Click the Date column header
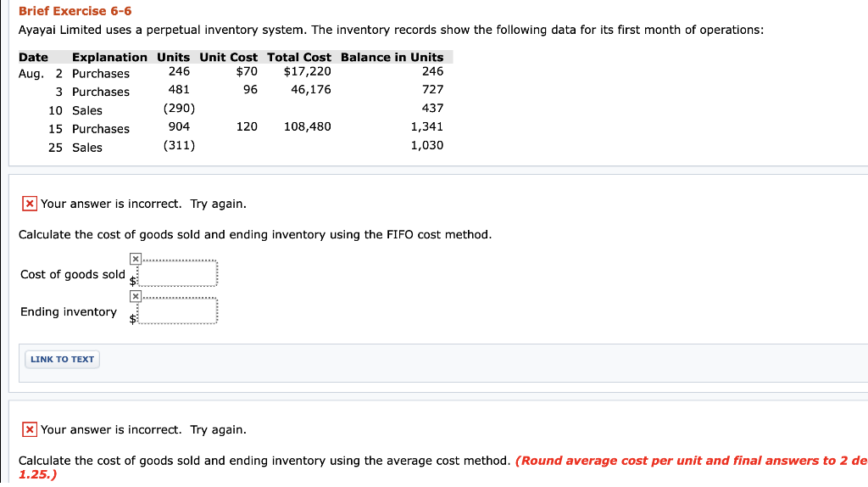The height and width of the screenshot is (487, 868). point(33,57)
